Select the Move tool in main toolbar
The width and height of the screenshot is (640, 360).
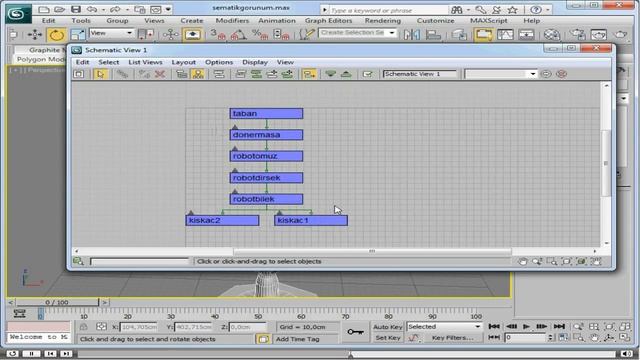(x=35, y=35)
